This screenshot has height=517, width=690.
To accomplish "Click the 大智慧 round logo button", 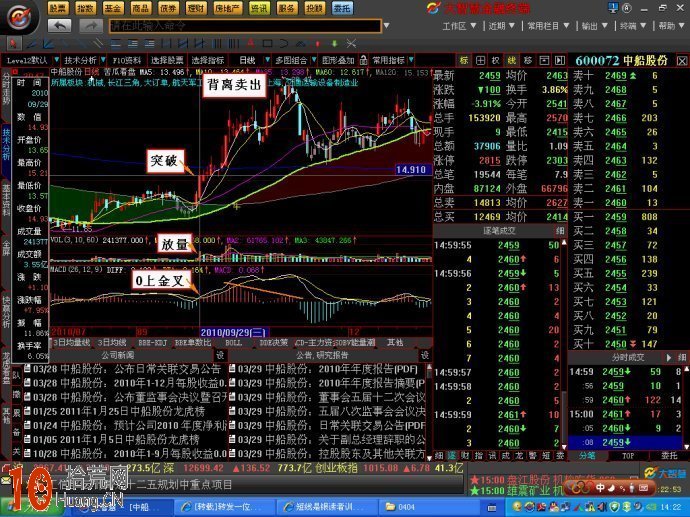I will (x=19, y=18).
